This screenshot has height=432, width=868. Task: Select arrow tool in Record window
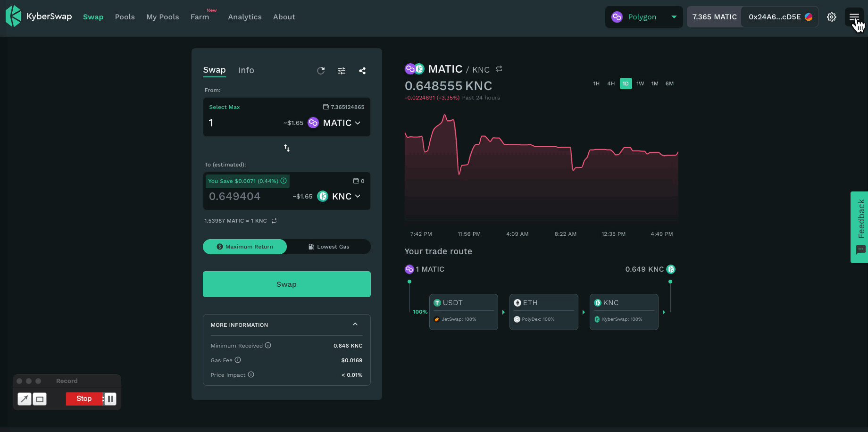tap(25, 399)
